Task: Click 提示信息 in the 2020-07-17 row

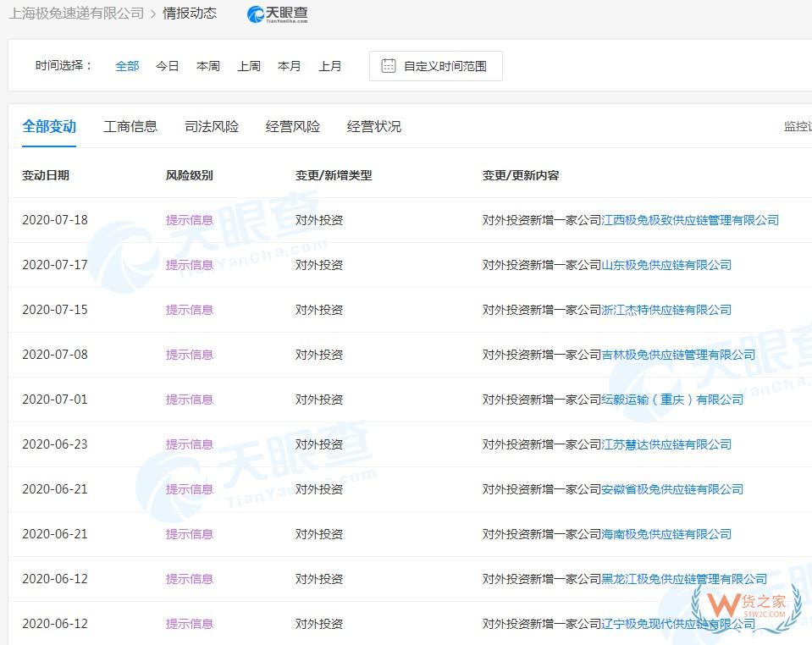Action: (190, 265)
